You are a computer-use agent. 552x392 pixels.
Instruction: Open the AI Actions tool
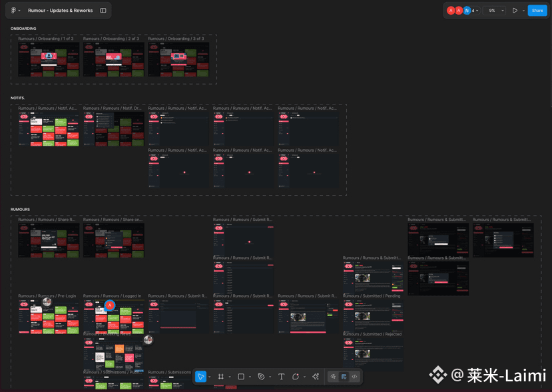point(316,377)
